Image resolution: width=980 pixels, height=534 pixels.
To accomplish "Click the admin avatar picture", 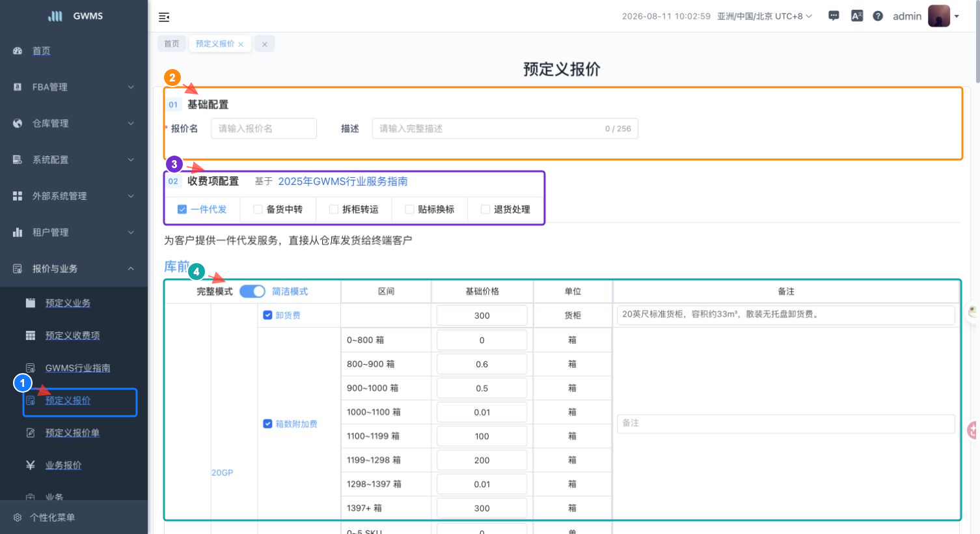I will [x=939, y=16].
